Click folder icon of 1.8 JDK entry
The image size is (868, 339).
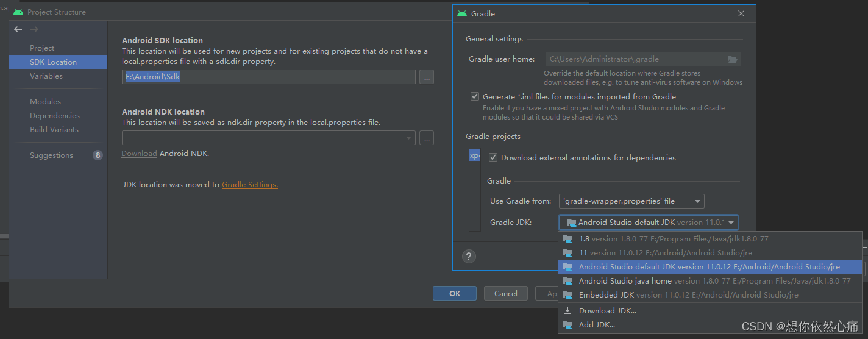(568, 239)
